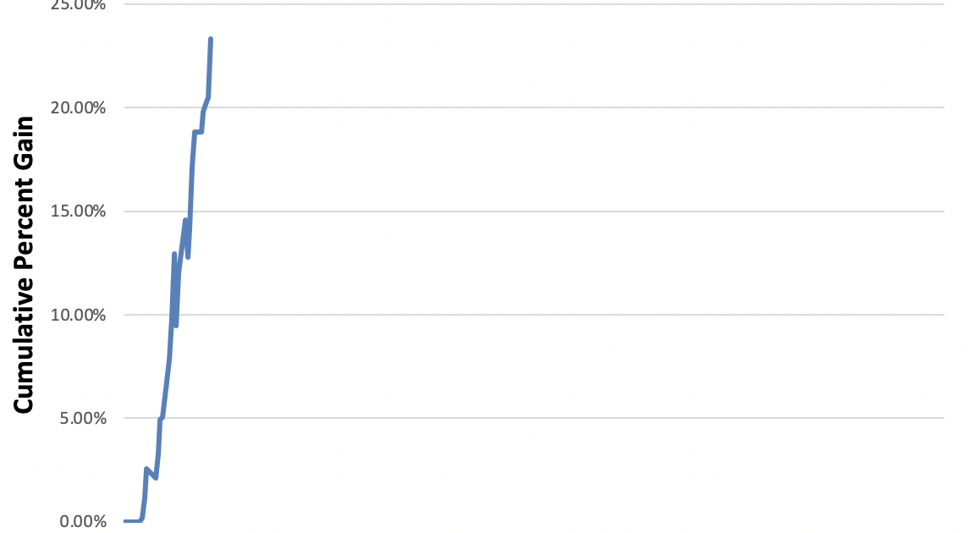The height and width of the screenshot is (533, 980).
Task: Click the blue line's highest end point
Action: coord(210,39)
